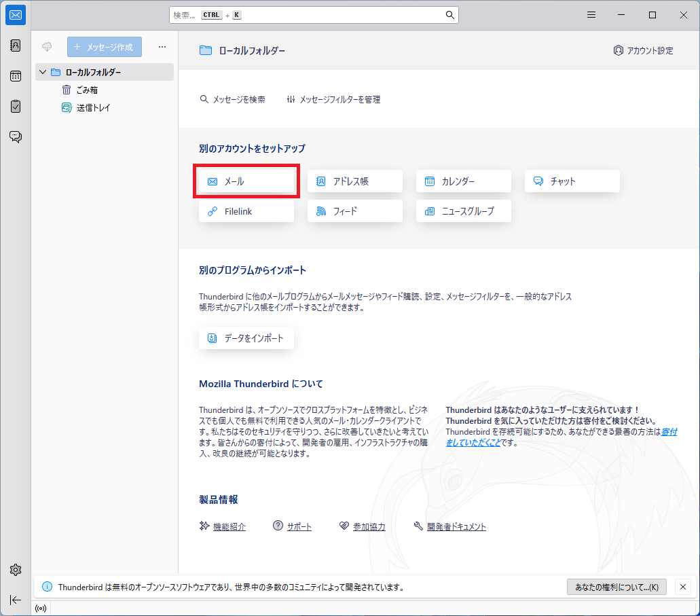Set up フィード feed account

click(355, 211)
